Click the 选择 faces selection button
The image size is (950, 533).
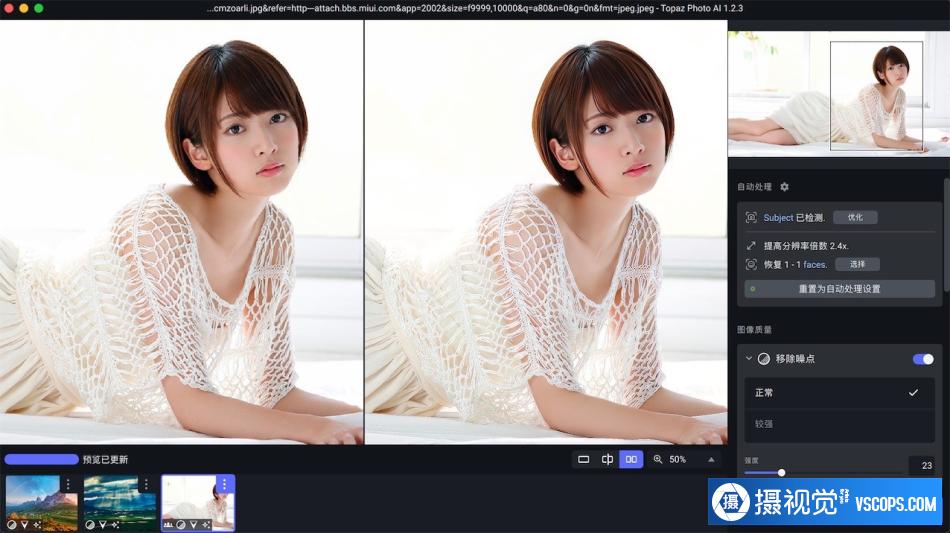coord(857,264)
